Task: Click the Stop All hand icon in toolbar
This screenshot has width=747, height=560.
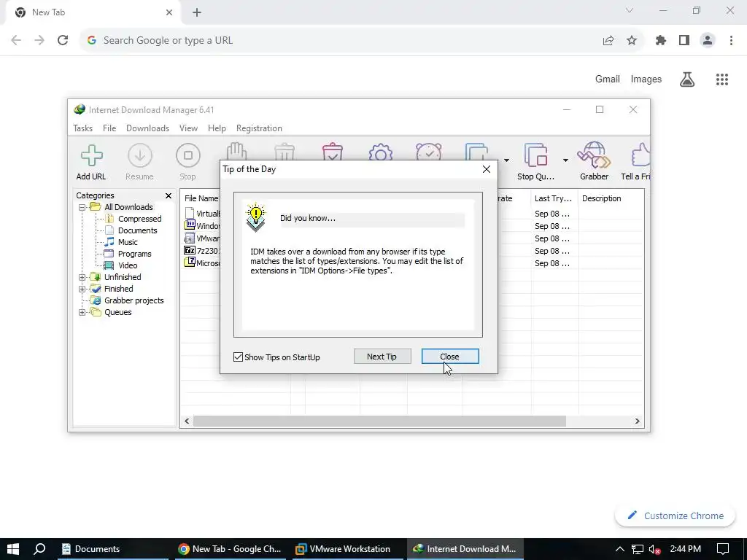Action: [236, 152]
